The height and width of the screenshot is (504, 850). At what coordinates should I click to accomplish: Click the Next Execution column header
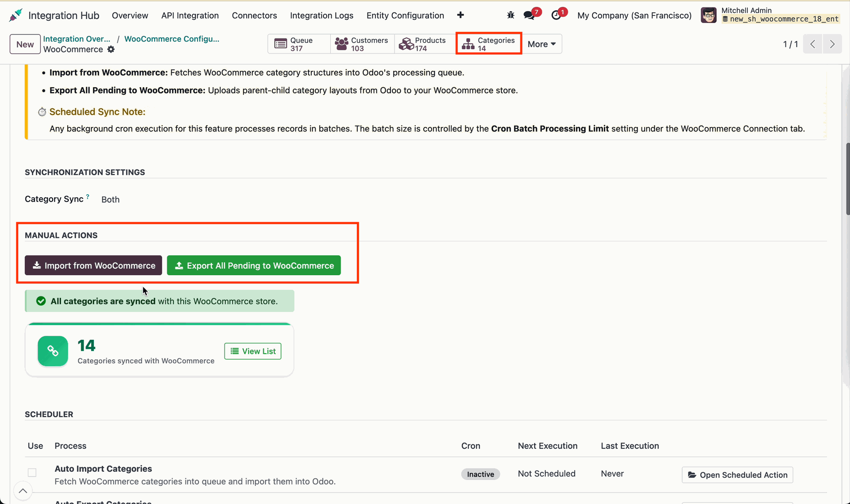548,446
